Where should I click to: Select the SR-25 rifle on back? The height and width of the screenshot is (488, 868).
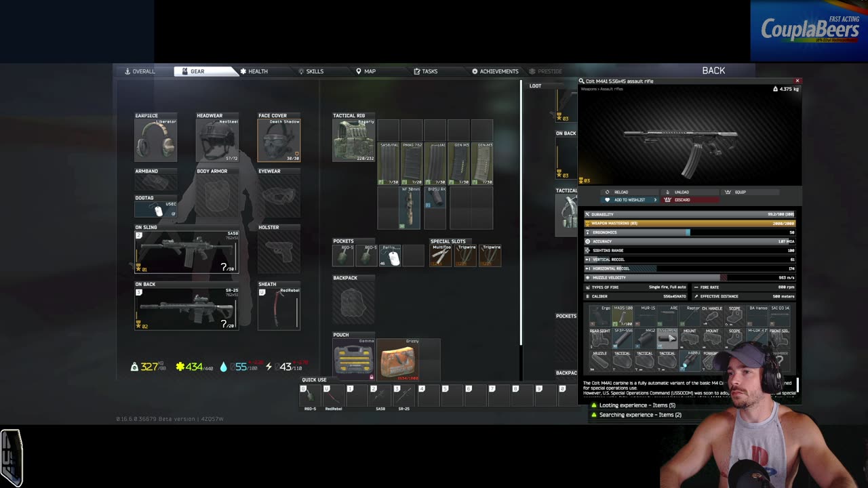click(186, 309)
